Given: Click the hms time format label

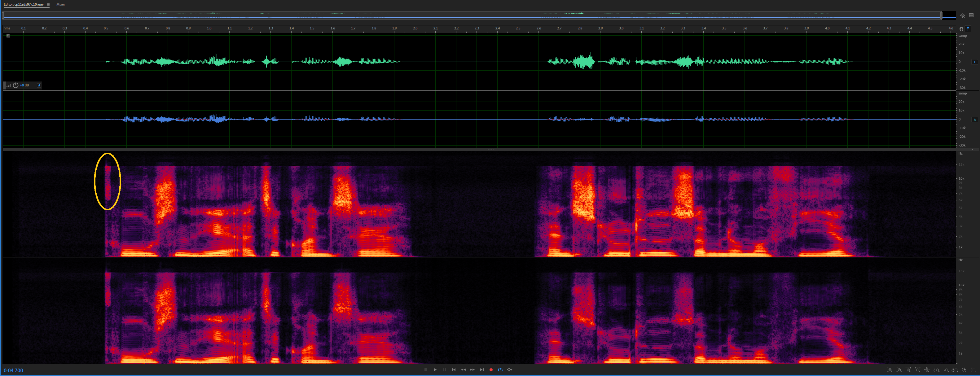Looking at the screenshot, I should [7, 28].
